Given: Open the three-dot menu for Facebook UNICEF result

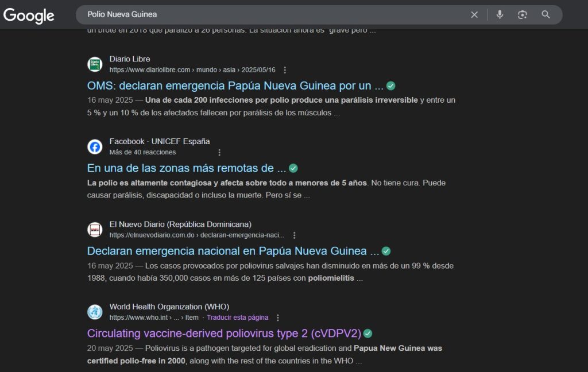Looking at the screenshot, I should 219,153.
